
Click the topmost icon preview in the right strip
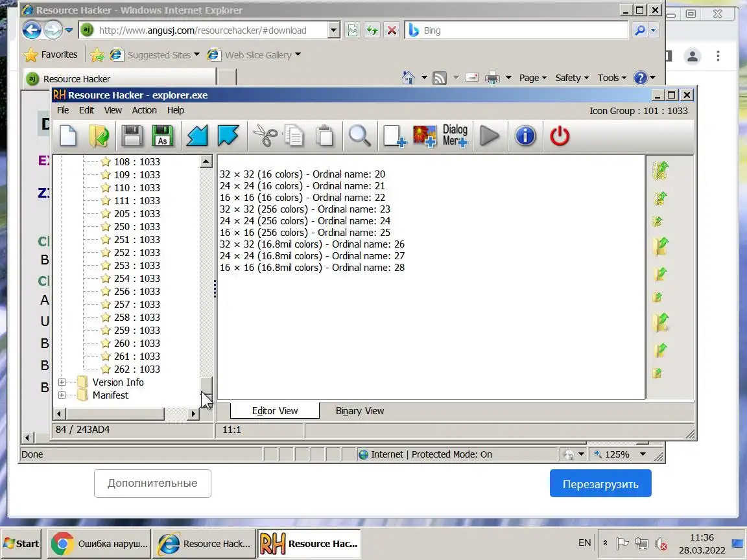coord(660,171)
